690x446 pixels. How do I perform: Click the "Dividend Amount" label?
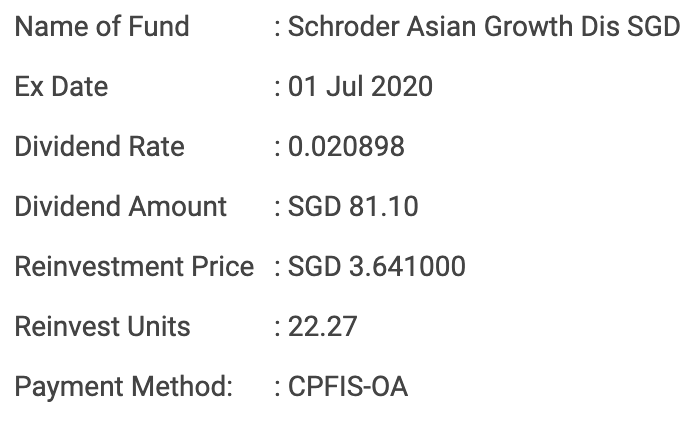[120, 206]
